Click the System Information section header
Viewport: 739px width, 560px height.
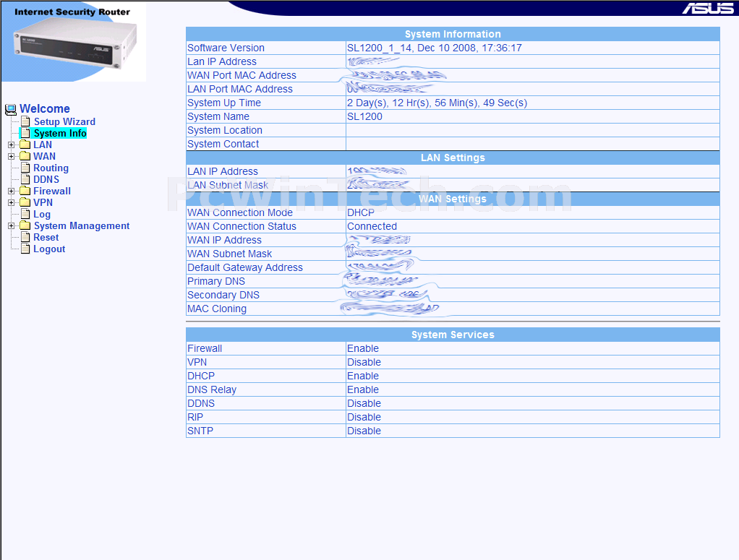click(x=453, y=34)
